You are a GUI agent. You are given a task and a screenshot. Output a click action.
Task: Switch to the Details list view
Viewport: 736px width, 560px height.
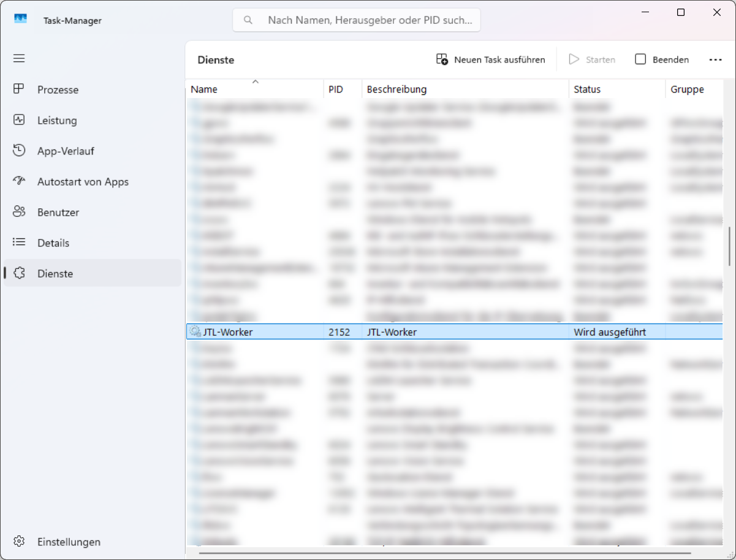pyautogui.click(x=53, y=243)
